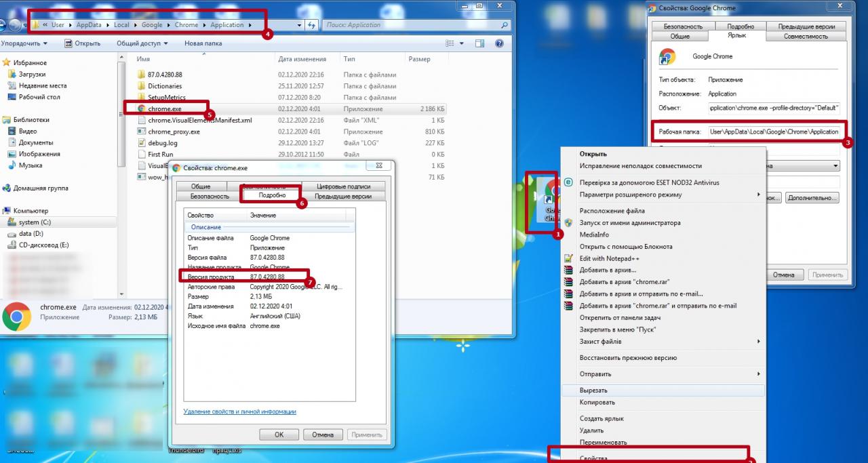This screenshot has width=868, height=463.
Task: Click the chrome_proxy.exe application icon
Action: [x=141, y=132]
